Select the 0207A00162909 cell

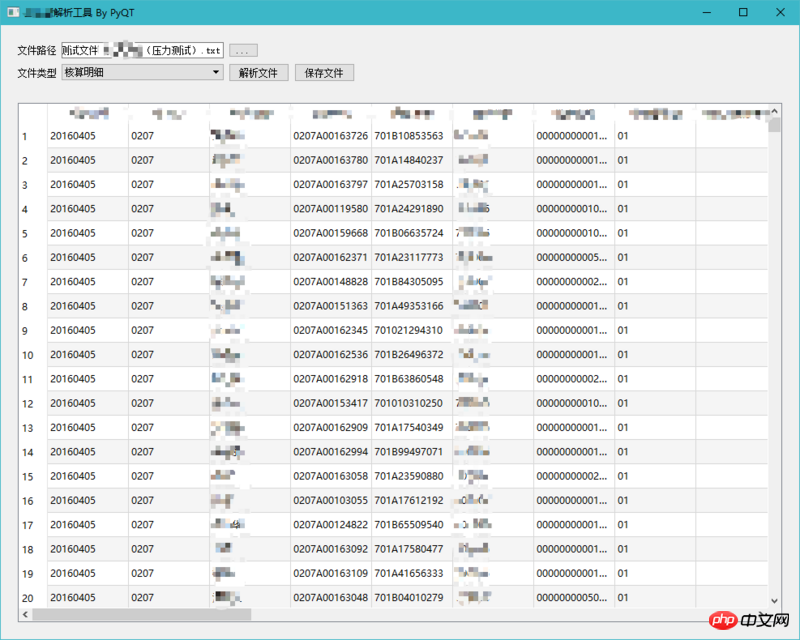tap(331, 427)
